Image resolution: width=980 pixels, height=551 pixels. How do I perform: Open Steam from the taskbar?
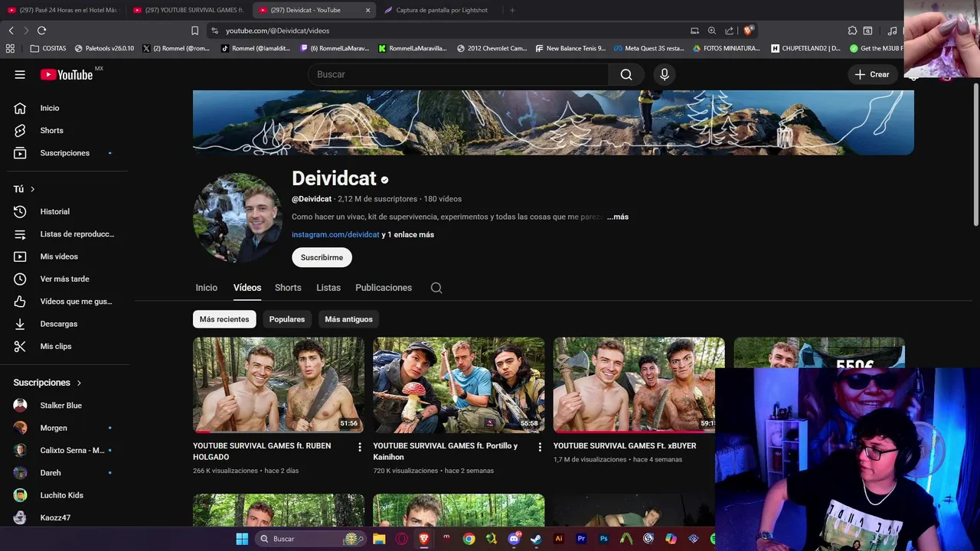pyautogui.click(x=536, y=539)
